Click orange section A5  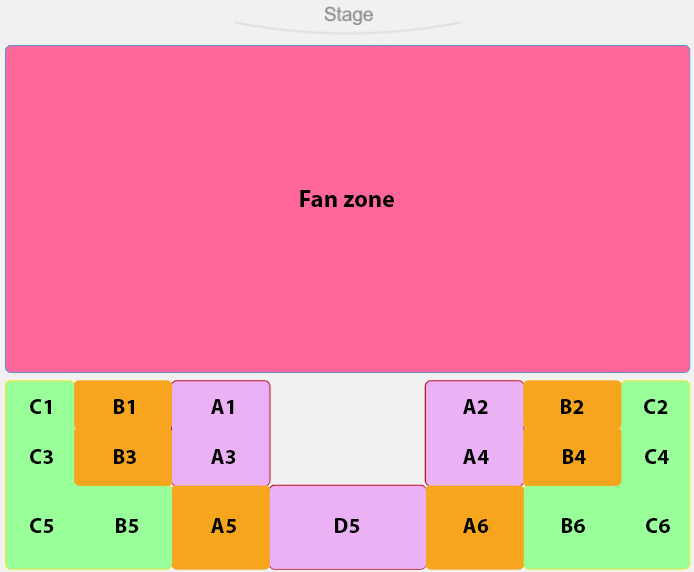click(222, 526)
